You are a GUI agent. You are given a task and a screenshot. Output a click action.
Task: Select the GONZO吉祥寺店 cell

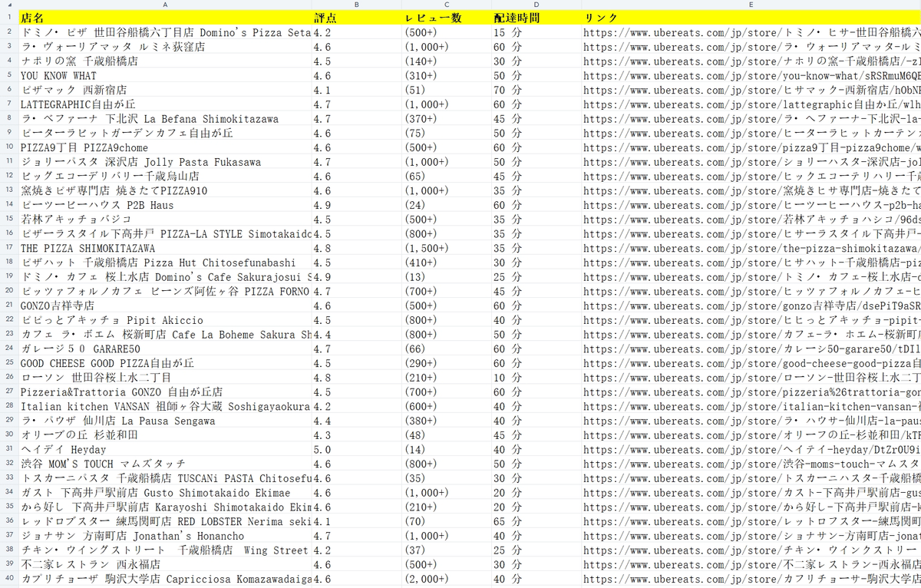click(165, 306)
